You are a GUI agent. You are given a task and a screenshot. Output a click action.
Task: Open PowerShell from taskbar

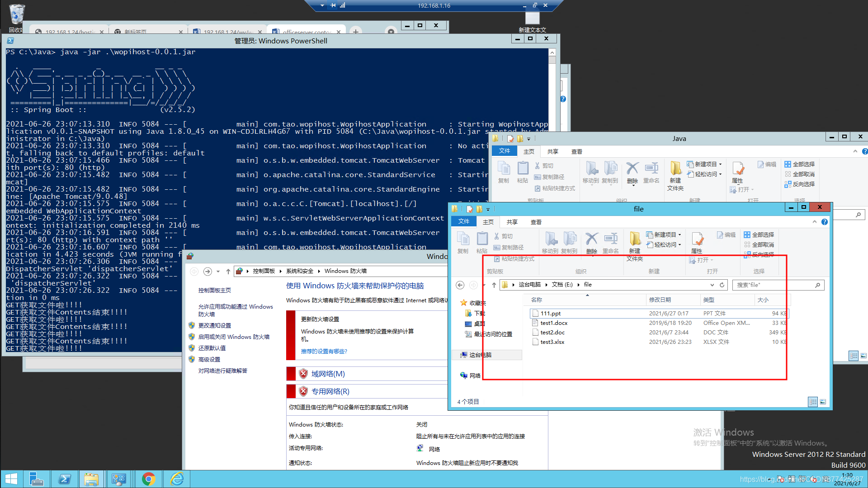click(64, 479)
